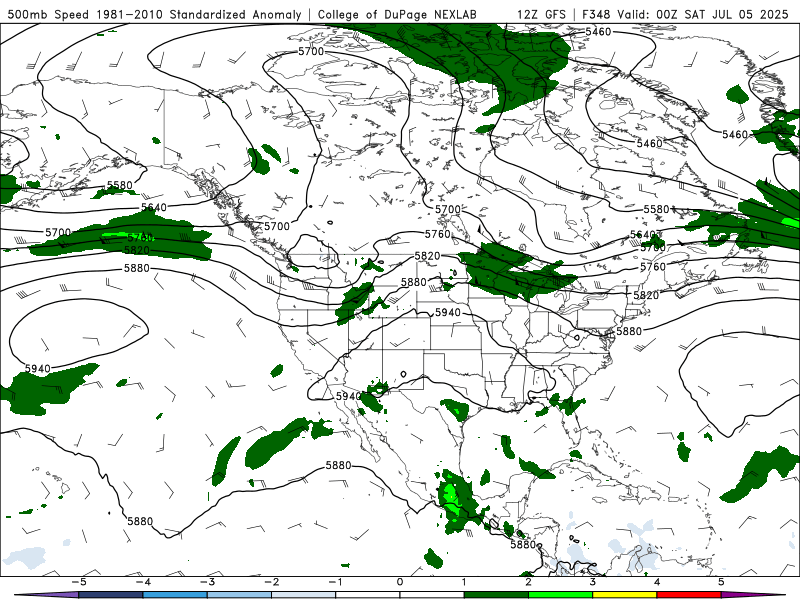The image size is (800, 600).
Task: Select the '-3' colorbar tick label
Action: click(x=207, y=582)
